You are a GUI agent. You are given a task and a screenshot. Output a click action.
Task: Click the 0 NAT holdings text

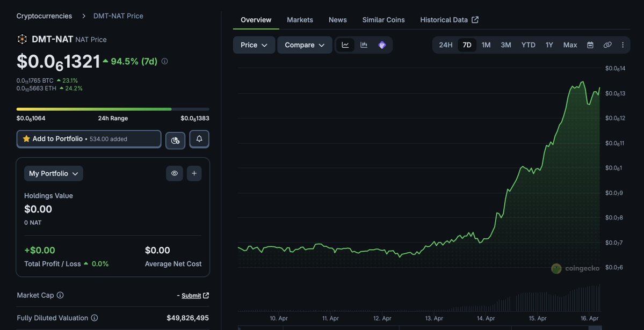click(33, 223)
